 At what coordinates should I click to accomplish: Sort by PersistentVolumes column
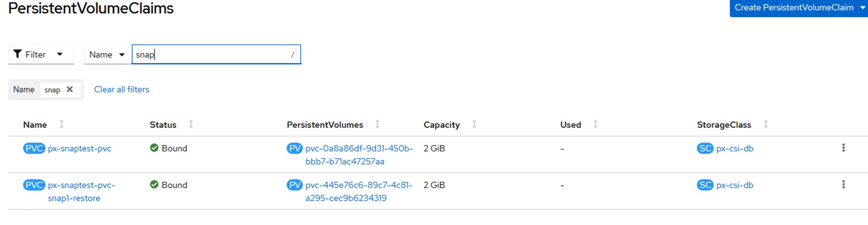[377, 125]
